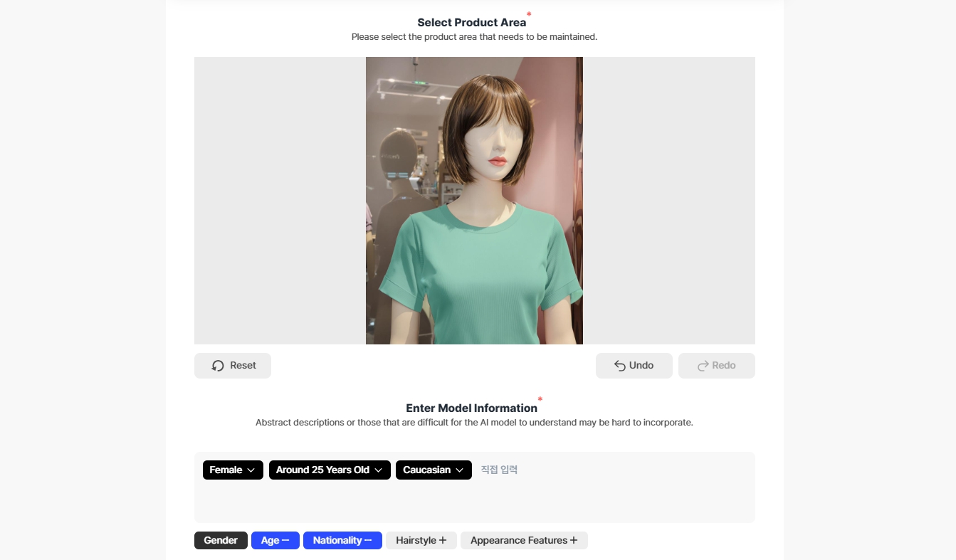Toggle the blue Age attribute tag

(x=275, y=540)
